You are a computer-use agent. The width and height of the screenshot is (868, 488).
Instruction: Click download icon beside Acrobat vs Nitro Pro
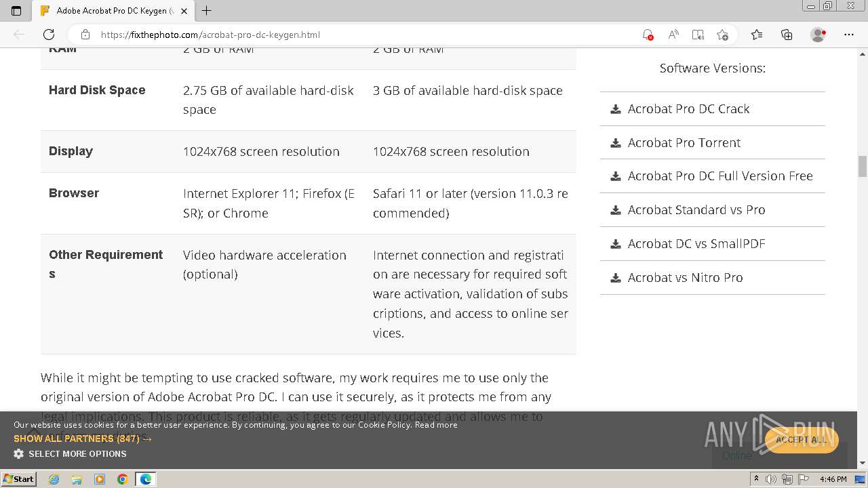(616, 277)
